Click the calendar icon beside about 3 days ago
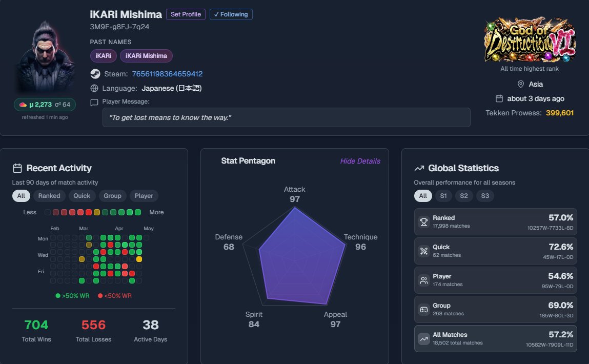The width and height of the screenshot is (589, 364). pyautogui.click(x=499, y=98)
